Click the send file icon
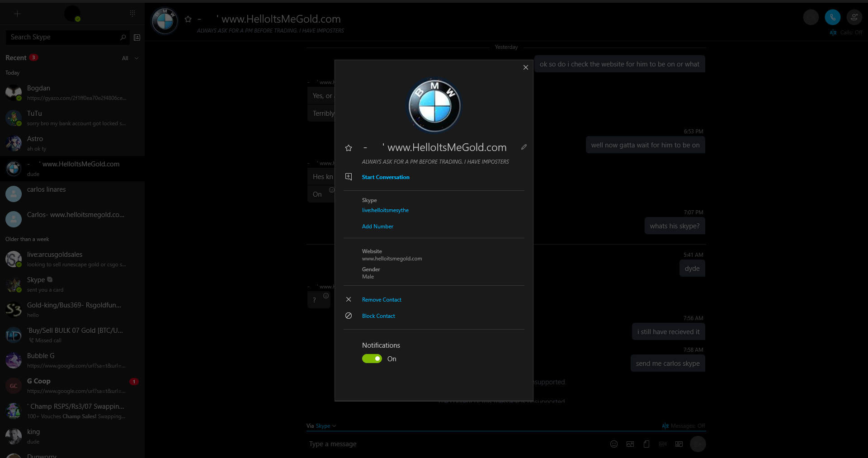This screenshot has height=458, width=868. (646, 444)
